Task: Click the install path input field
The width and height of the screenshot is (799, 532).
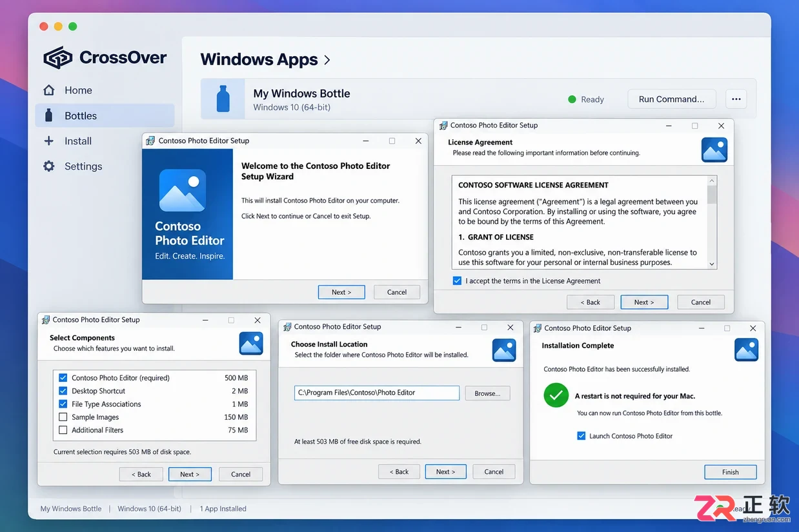Action: click(x=377, y=393)
